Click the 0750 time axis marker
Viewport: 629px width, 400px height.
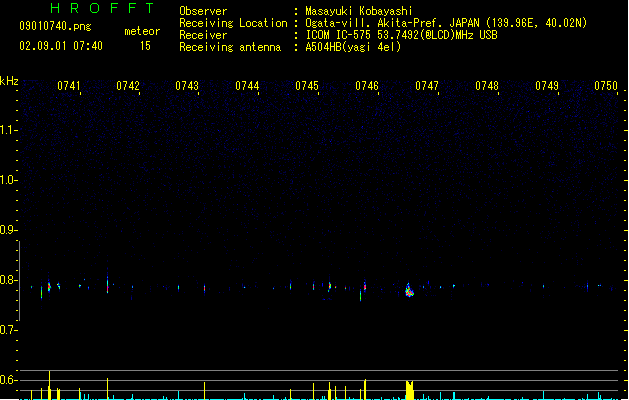606,86
